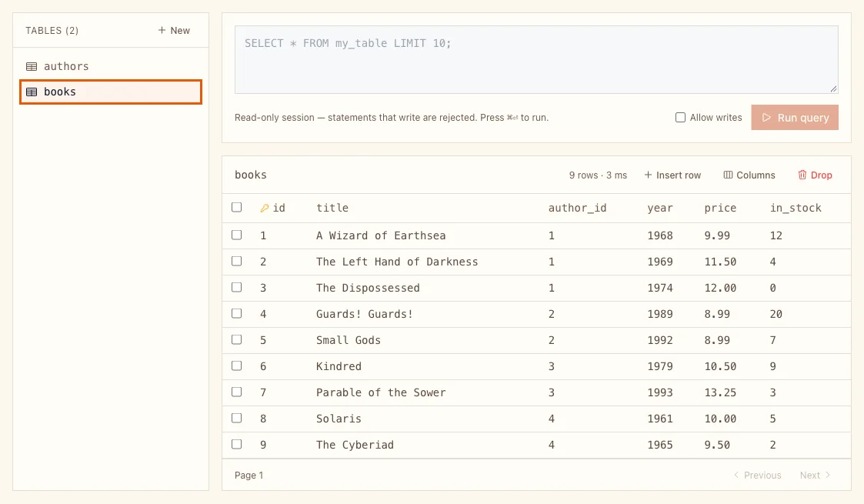This screenshot has height=504, width=864.
Task: Click the year cell 1961
Action: [x=660, y=419]
